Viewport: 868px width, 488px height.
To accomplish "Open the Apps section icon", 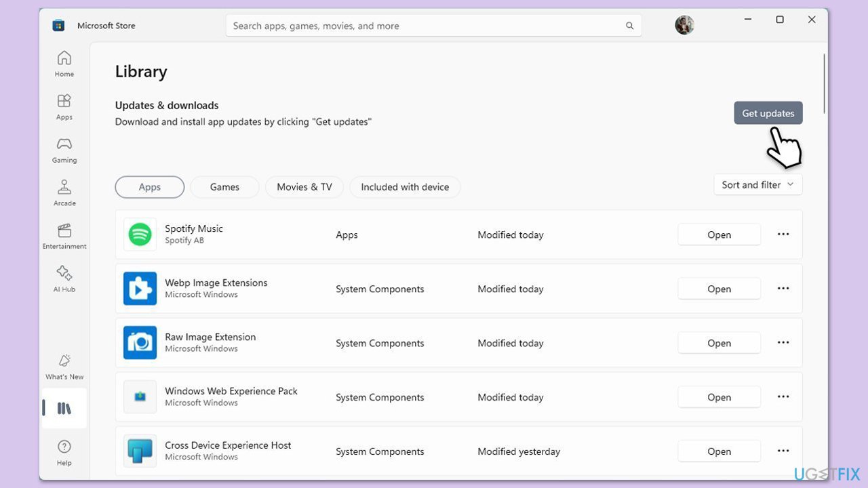I will [64, 106].
